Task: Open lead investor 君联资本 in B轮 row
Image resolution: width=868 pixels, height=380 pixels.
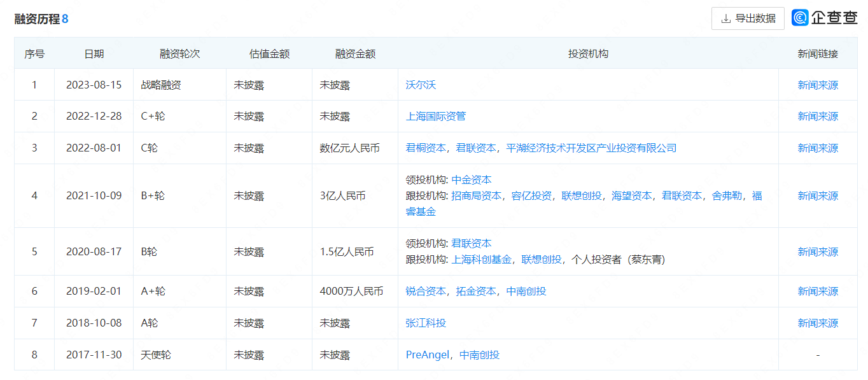Action: coord(472,244)
